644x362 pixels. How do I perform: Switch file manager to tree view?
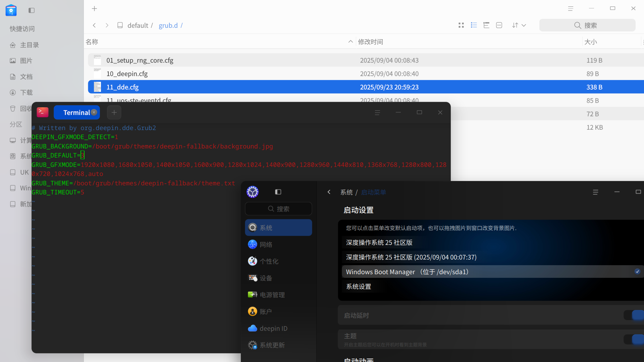pyautogui.click(x=486, y=25)
